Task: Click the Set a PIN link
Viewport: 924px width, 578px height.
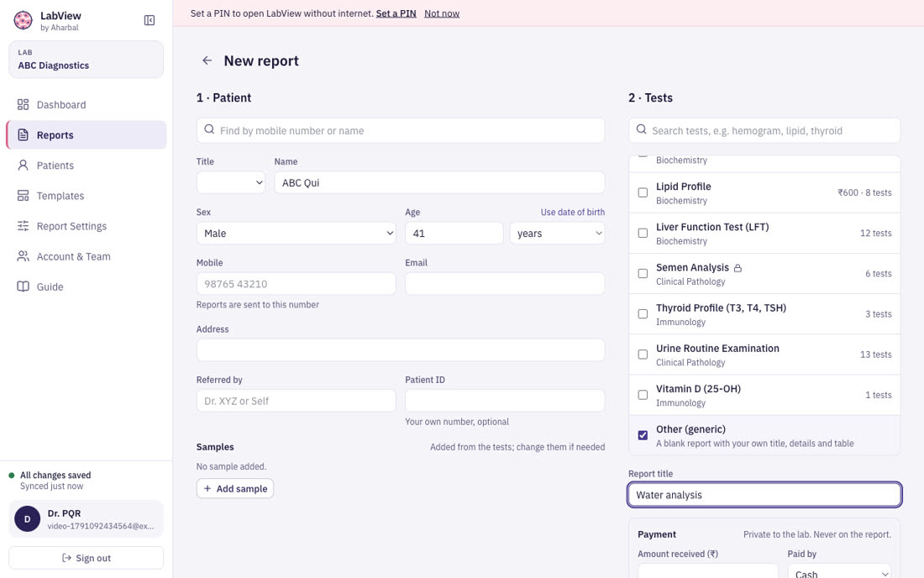Action: (x=396, y=13)
